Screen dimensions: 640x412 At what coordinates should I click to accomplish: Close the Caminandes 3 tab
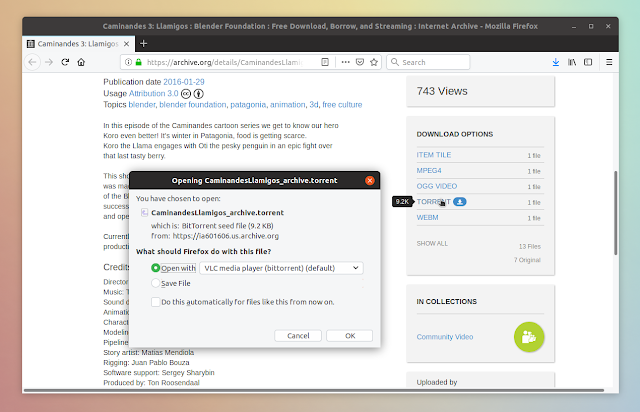[x=127, y=44]
